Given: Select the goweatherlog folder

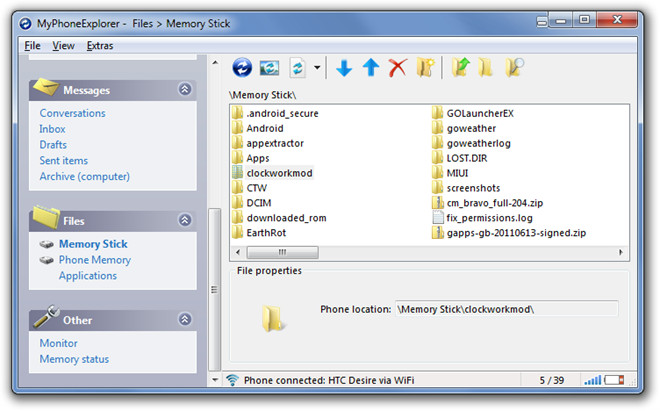Looking at the screenshot, I should tap(471, 144).
